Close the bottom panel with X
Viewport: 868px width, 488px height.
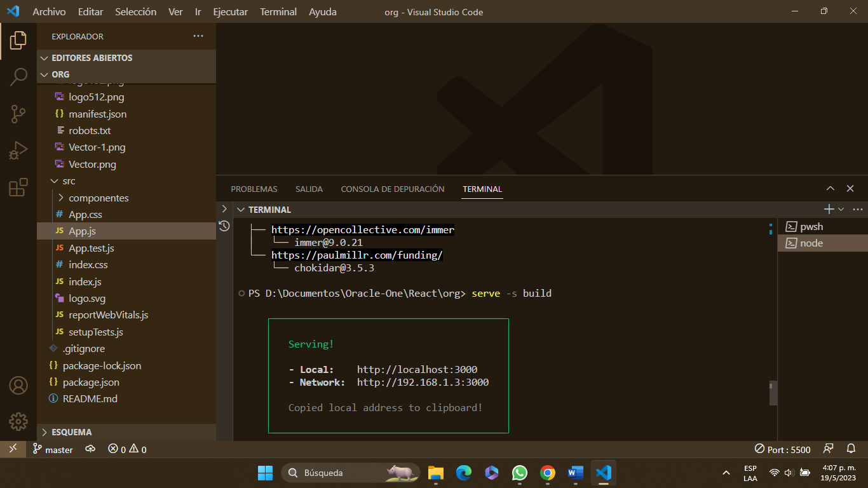[850, 189]
